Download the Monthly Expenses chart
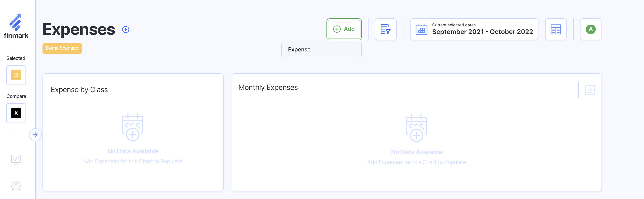This screenshot has height=199, width=644. (590, 90)
